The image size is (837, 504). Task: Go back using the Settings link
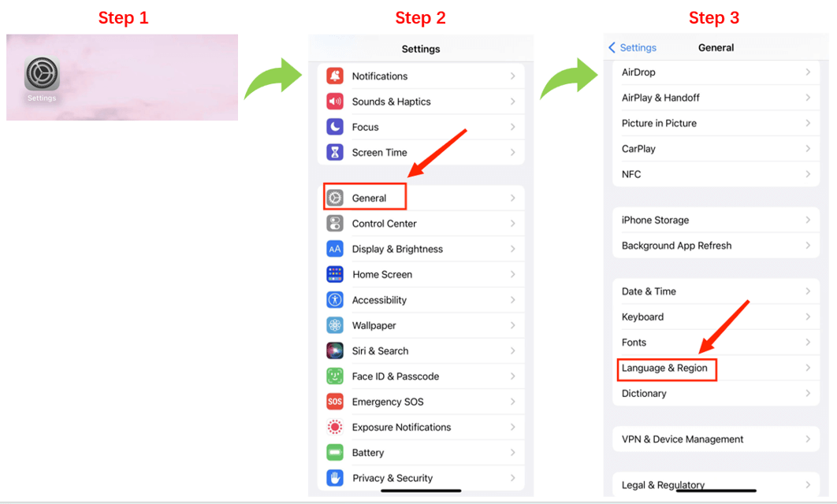point(633,47)
